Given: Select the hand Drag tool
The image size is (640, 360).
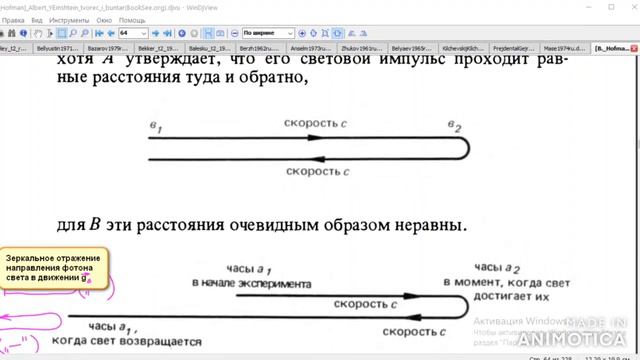Looking at the screenshot, I should click(38, 33).
